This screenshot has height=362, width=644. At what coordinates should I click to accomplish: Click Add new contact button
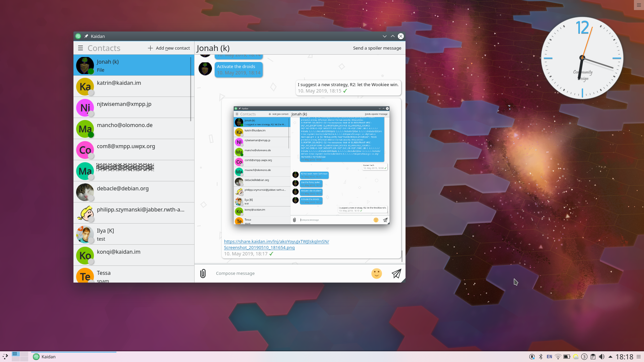(x=169, y=48)
